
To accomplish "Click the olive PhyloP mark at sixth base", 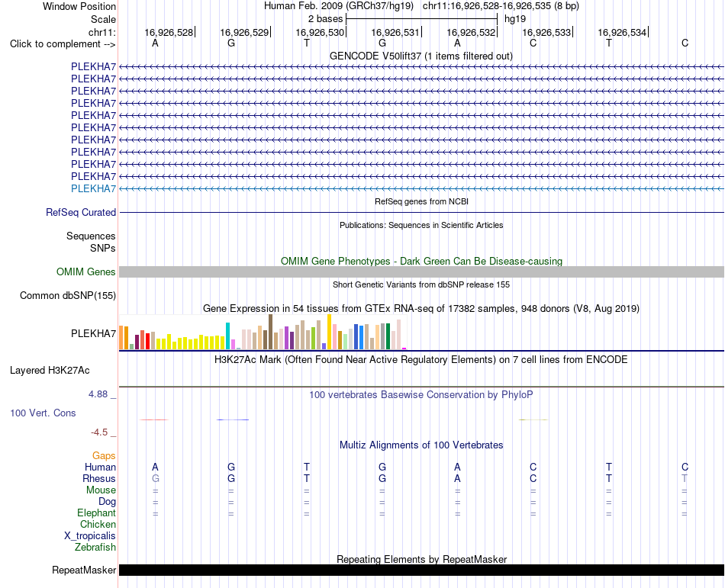I will 533,420.
